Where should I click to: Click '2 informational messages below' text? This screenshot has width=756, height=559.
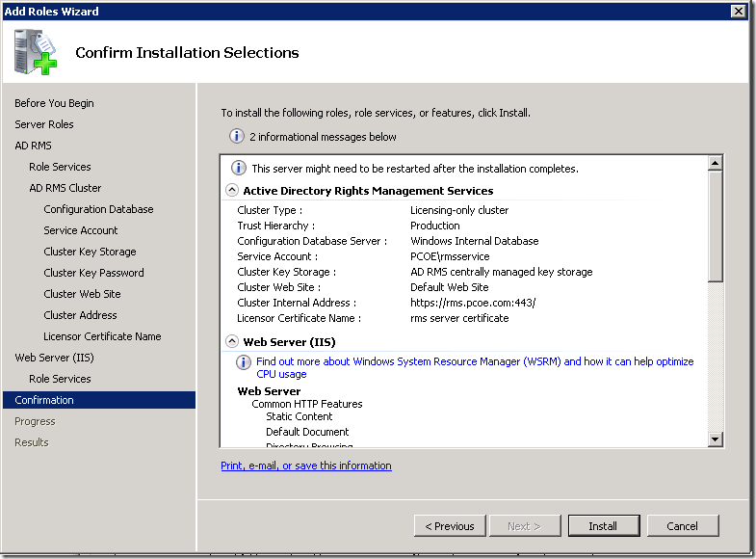click(323, 137)
